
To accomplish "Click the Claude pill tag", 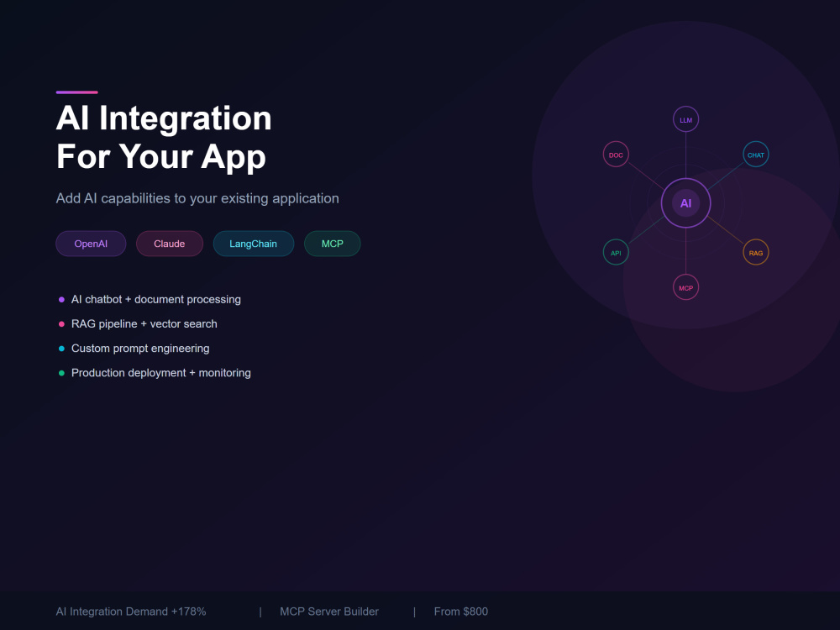I will pyautogui.click(x=170, y=244).
